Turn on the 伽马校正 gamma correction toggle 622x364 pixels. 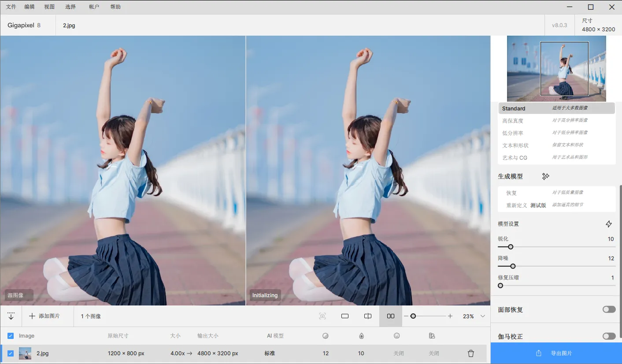click(x=609, y=336)
